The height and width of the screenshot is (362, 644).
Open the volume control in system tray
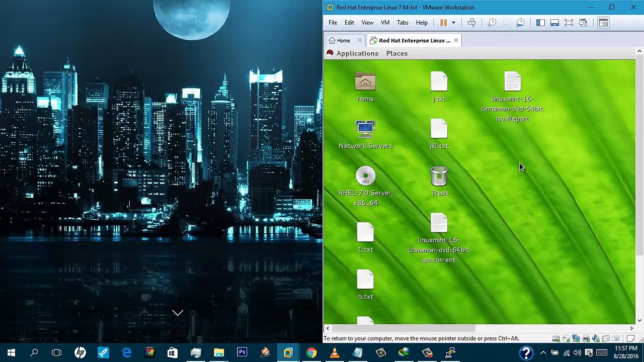(578, 353)
